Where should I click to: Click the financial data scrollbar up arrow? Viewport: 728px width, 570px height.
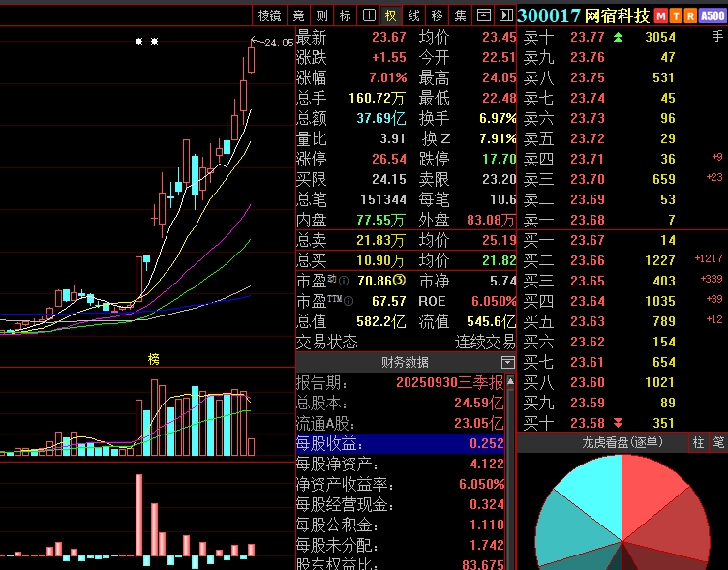(x=510, y=381)
